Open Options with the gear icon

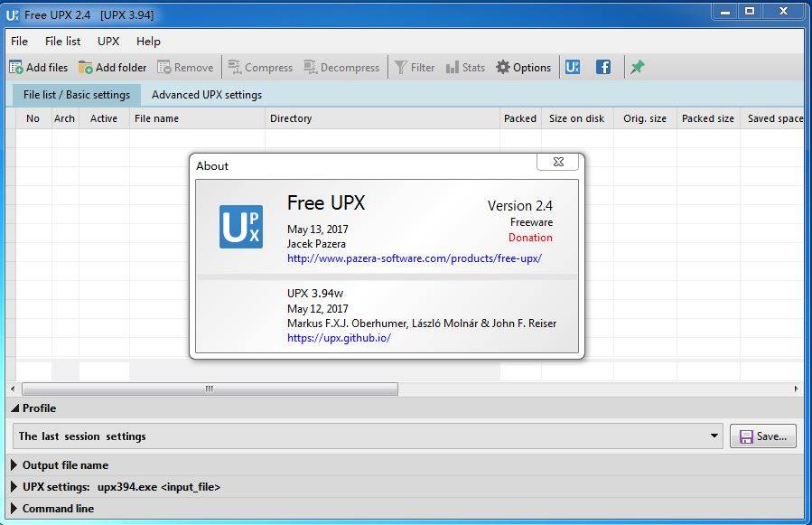[523, 68]
